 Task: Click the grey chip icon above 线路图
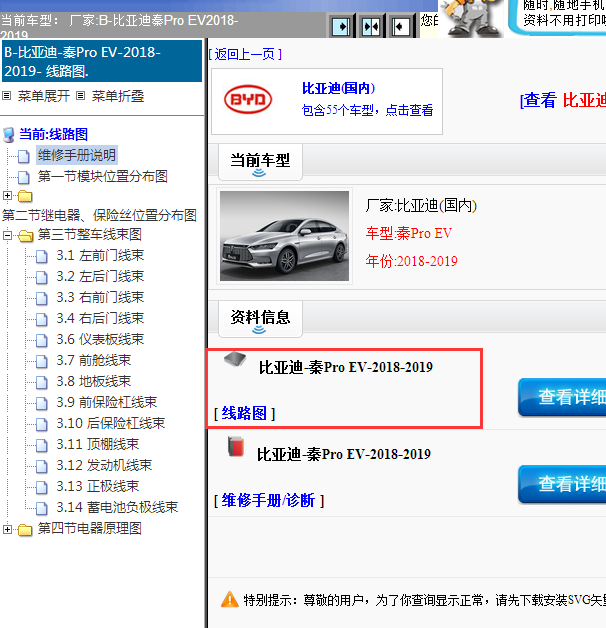click(x=235, y=359)
